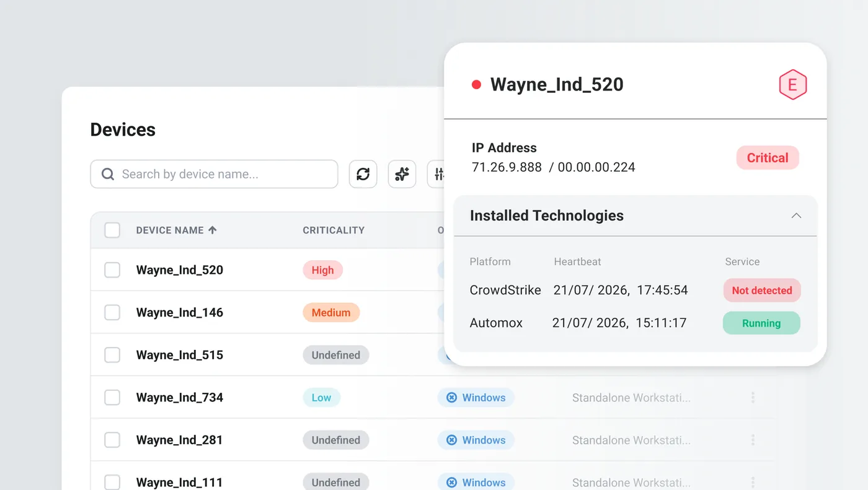Open device Wayne_Ind_281
The height and width of the screenshot is (490, 868).
click(x=180, y=440)
